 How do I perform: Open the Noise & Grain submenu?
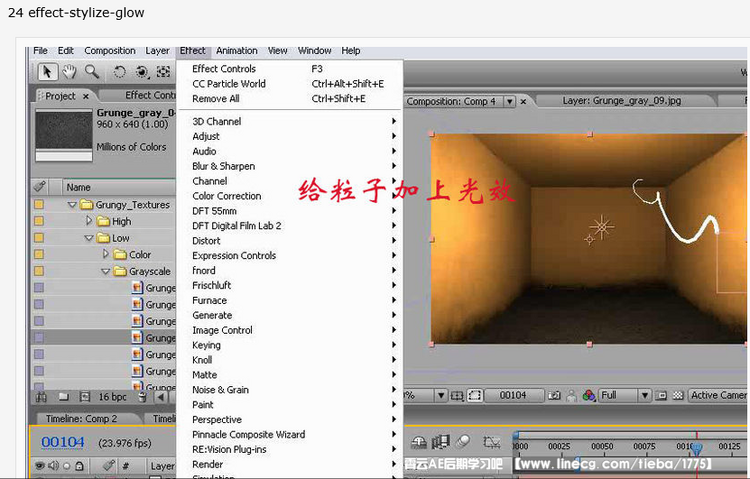289,390
